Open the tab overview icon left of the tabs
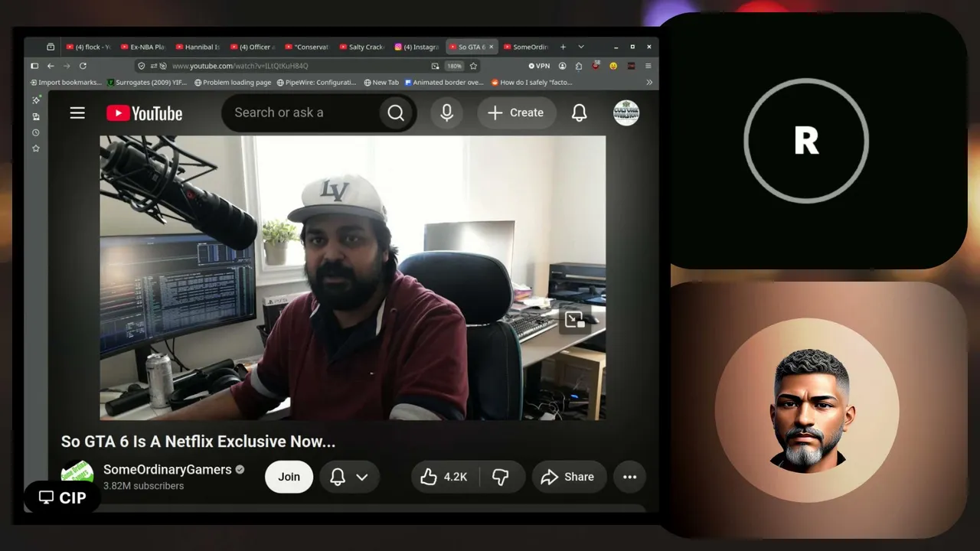 coord(51,47)
